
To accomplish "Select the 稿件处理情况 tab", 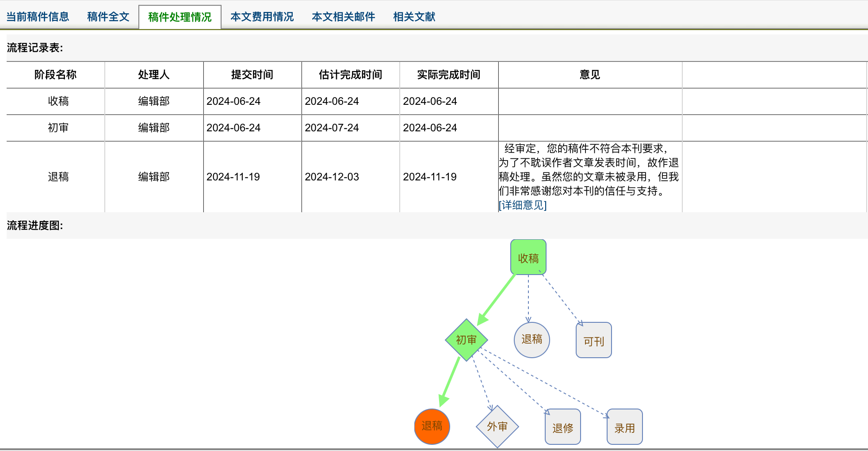I will 180,17.
